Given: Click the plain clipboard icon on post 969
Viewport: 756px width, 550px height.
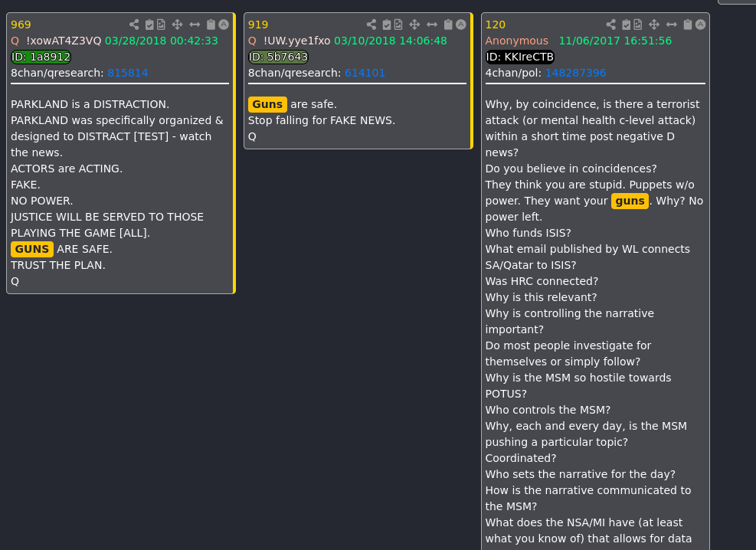Looking at the screenshot, I should click(211, 25).
